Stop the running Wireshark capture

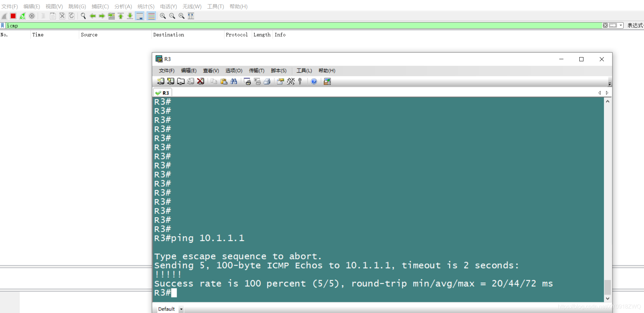[13, 16]
